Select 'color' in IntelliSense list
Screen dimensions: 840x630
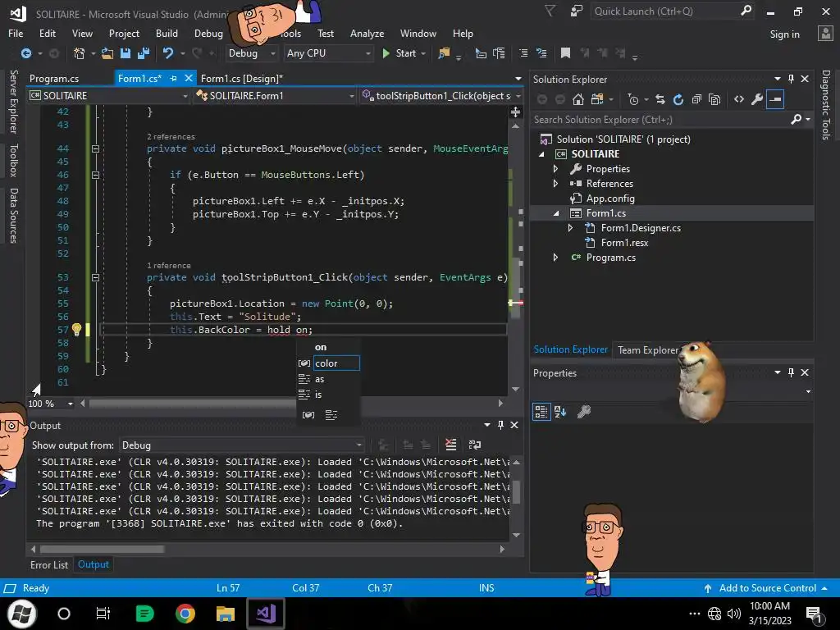tap(336, 363)
